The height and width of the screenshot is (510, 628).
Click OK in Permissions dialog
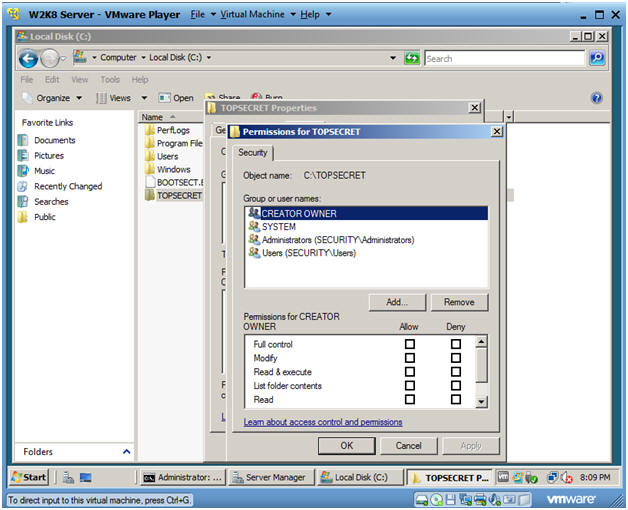(x=347, y=446)
